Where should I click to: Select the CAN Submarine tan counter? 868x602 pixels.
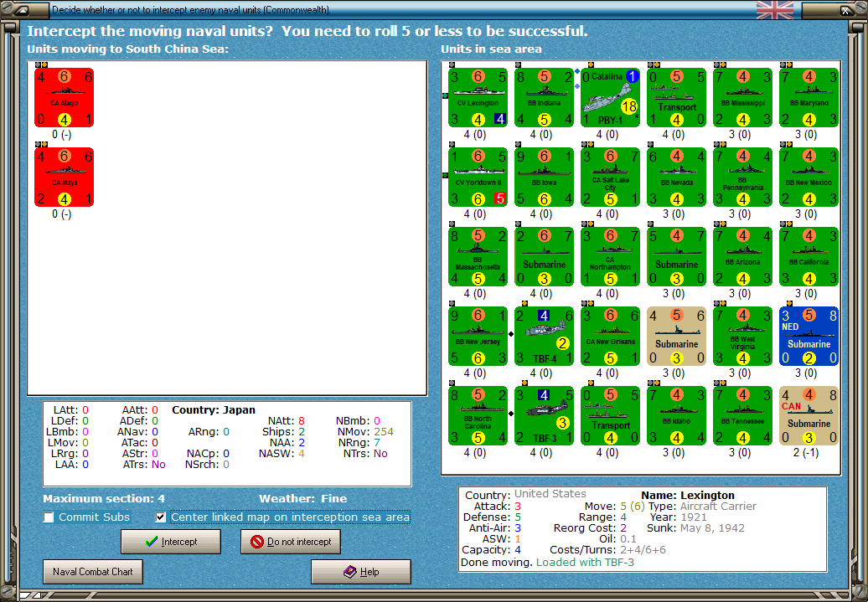click(809, 415)
